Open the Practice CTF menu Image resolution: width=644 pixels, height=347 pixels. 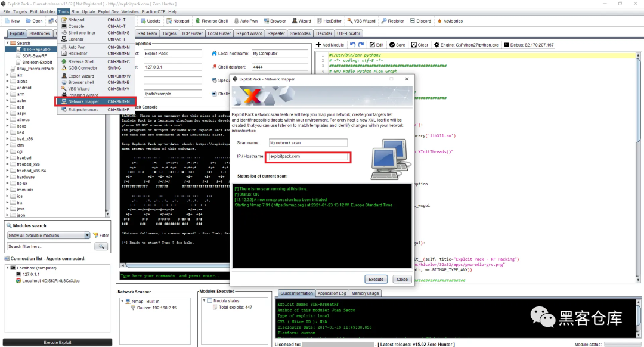153,11
